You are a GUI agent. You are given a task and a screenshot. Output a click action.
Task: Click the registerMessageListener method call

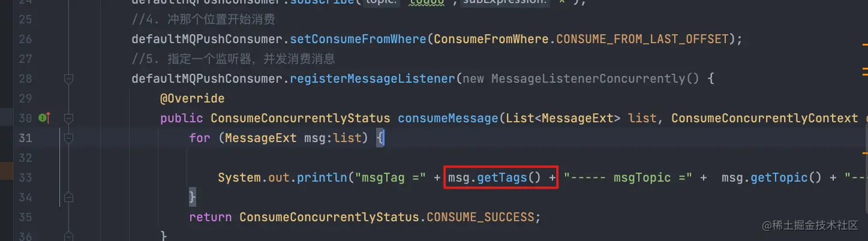373,79
